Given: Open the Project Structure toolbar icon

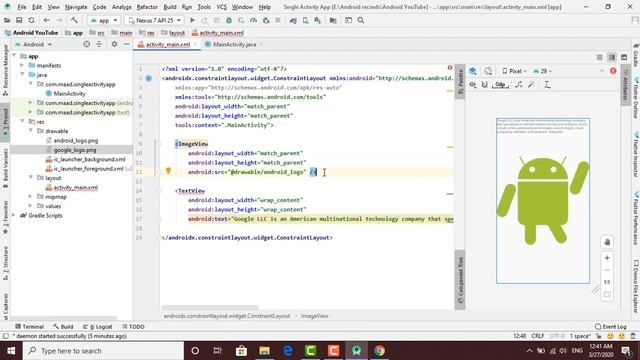Looking at the screenshot, I should [333, 20].
